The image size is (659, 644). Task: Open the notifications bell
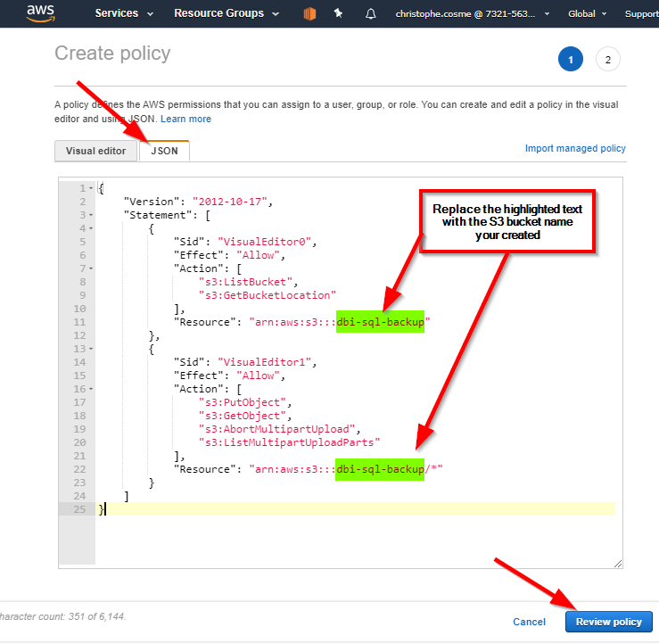click(370, 14)
